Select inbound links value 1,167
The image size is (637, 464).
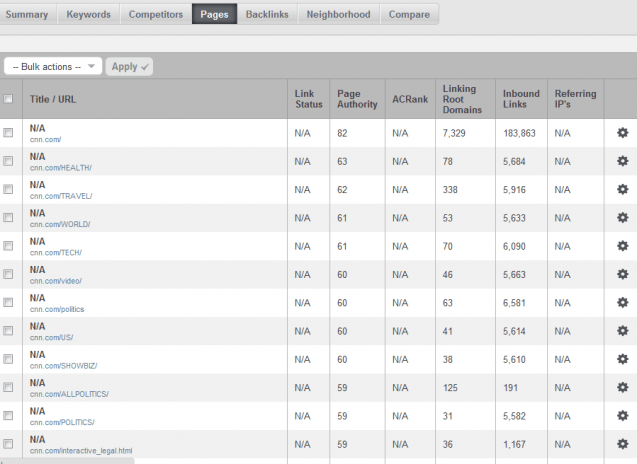[x=514, y=444]
